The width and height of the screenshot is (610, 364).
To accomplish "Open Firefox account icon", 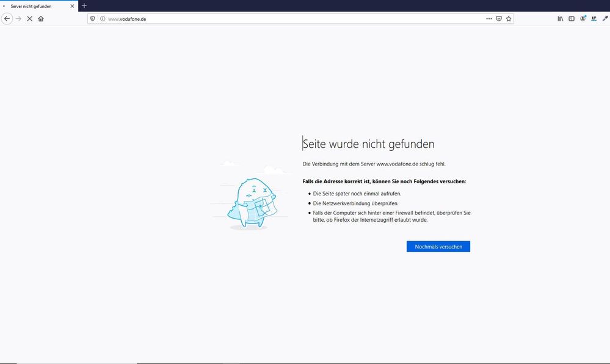I will click(583, 19).
